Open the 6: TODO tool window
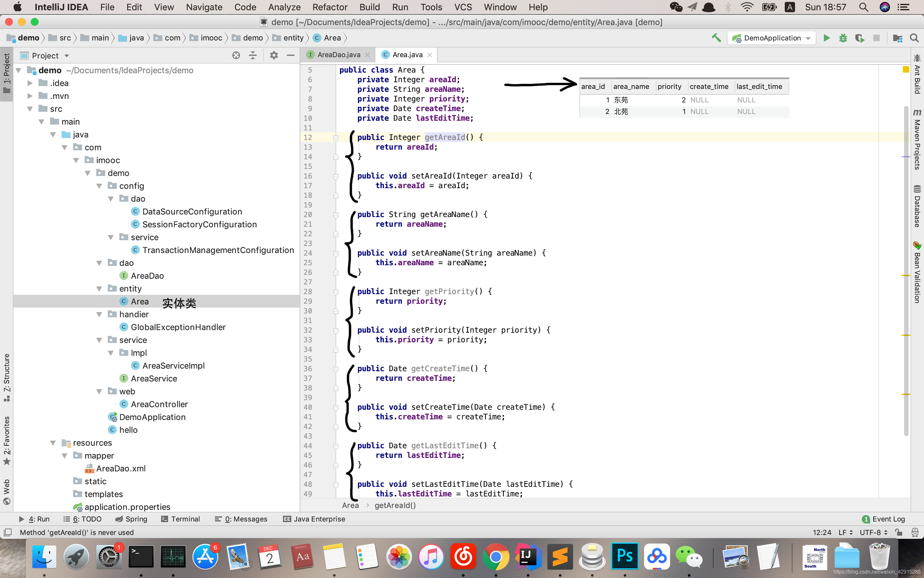This screenshot has height=578, width=924. click(x=82, y=519)
